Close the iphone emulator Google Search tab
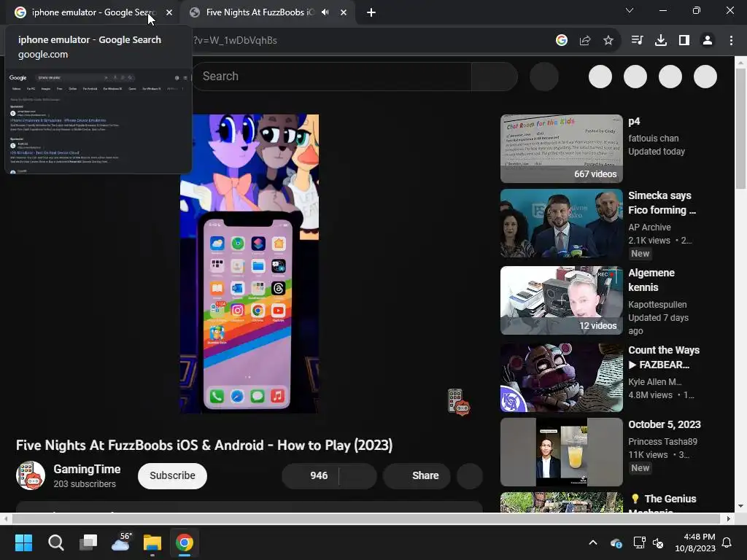 coord(169,12)
